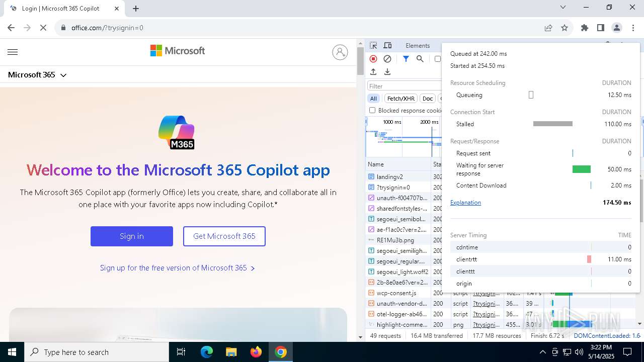Clear the network log

coord(387,59)
